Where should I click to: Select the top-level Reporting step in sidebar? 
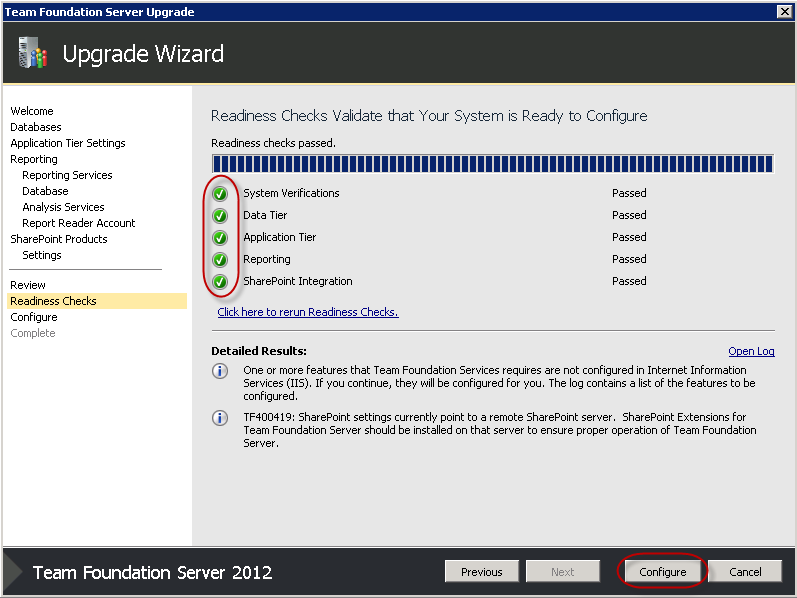pos(34,159)
